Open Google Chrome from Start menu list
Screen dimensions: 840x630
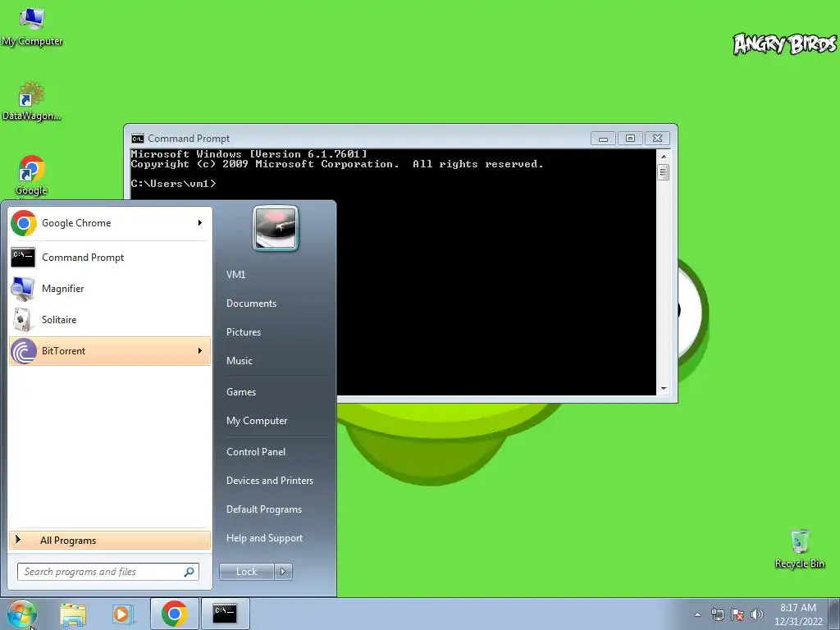(x=110, y=223)
